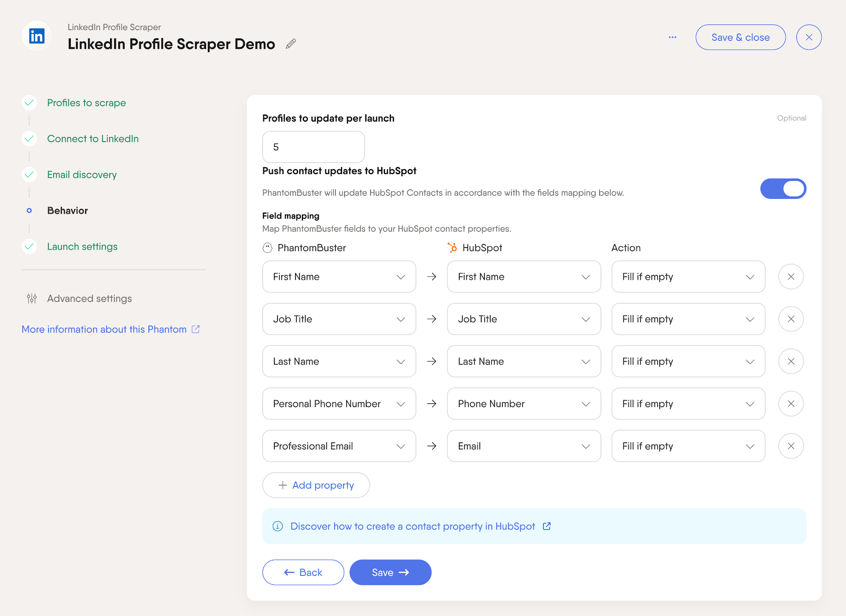
Task: Click the external link icon next to More information
Action: pos(196,329)
